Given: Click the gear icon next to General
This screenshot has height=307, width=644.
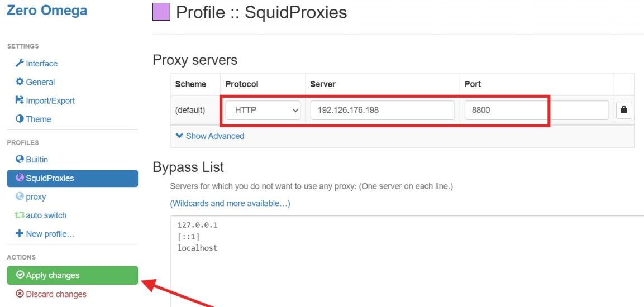Looking at the screenshot, I should click(x=20, y=81).
